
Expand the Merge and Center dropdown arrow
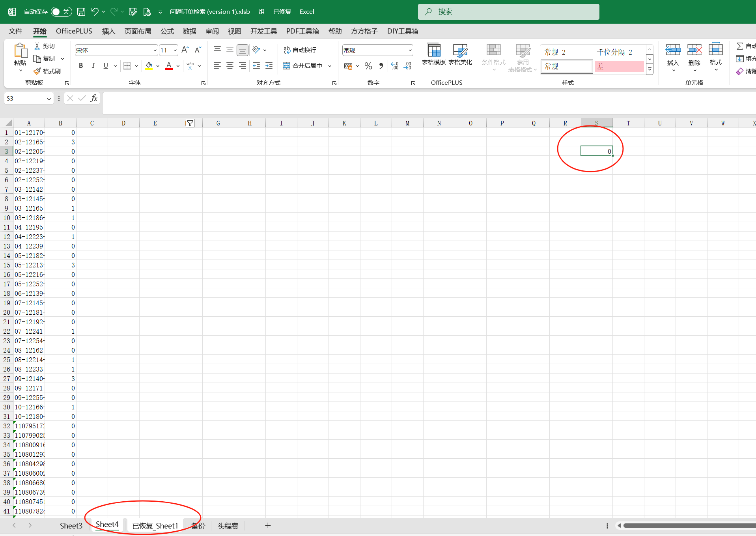point(330,66)
